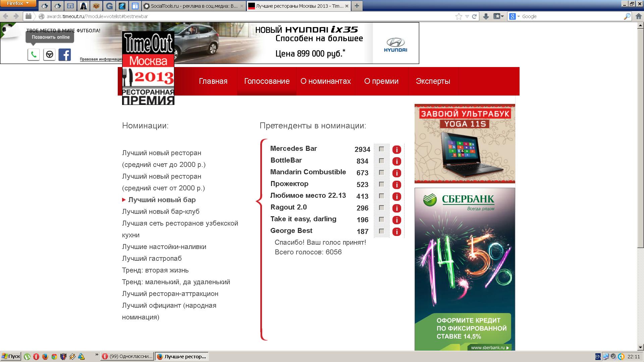Image resolution: width=644 pixels, height=362 pixels.
Task: Open the Лучший гастропаб nomination
Action: (x=152, y=258)
